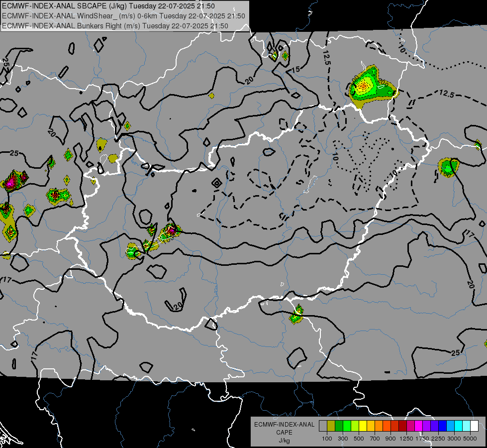This screenshot has width=487, height=448.
Task: Click the SBCAPE title line
Action: click(108, 6)
